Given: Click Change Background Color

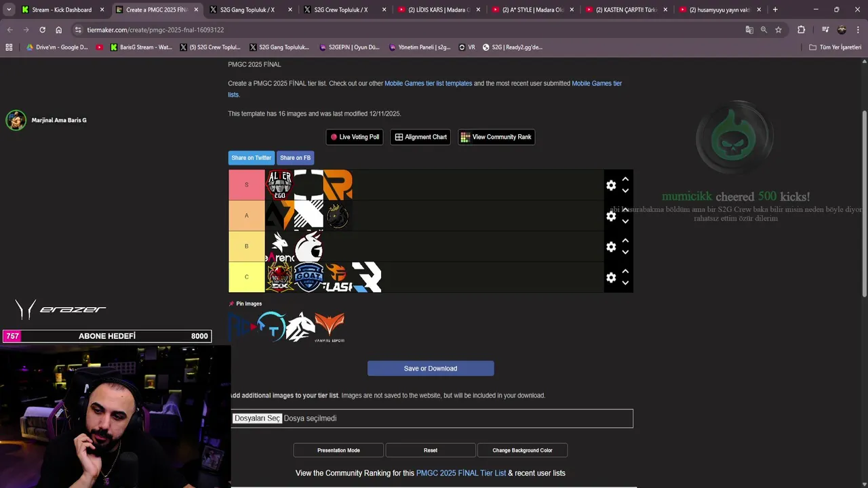Looking at the screenshot, I should (522, 450).
